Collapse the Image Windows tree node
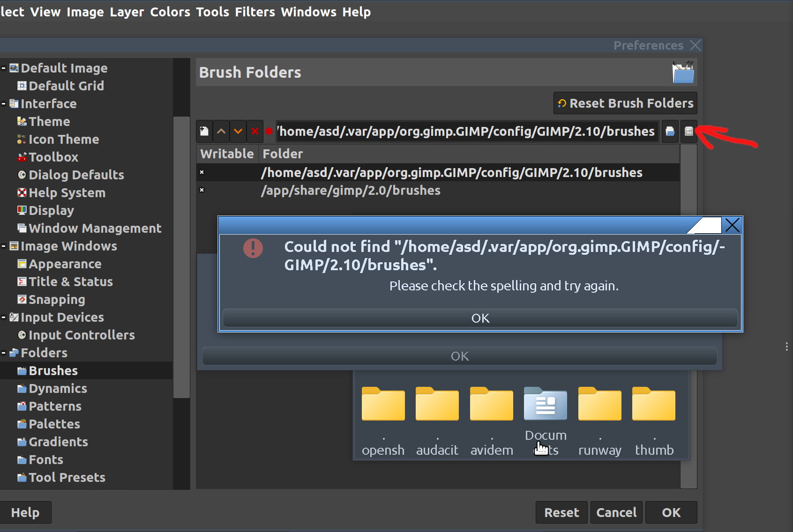 (4, 246)
